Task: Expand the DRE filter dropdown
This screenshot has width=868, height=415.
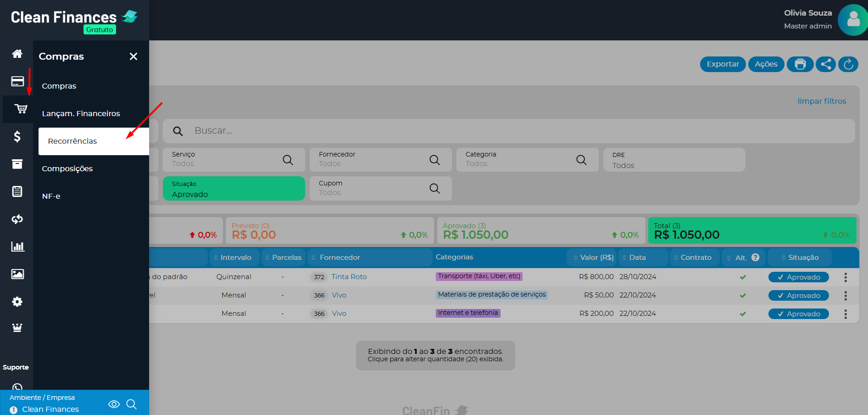Action: (673, 160)
